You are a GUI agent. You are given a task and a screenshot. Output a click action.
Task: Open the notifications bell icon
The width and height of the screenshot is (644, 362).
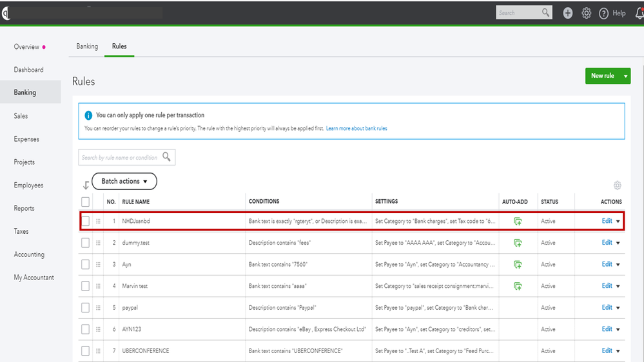[639, 13]
